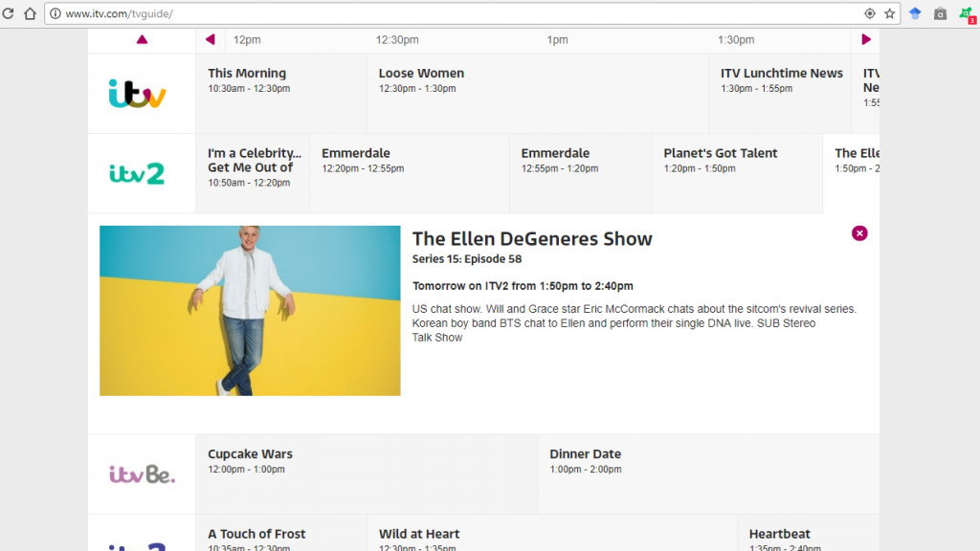The width and height of the screenshot is (980, 551).
Task: Open Emmerdale 12:55pm - 1:20pm listing
Action: tap(581, 173)
